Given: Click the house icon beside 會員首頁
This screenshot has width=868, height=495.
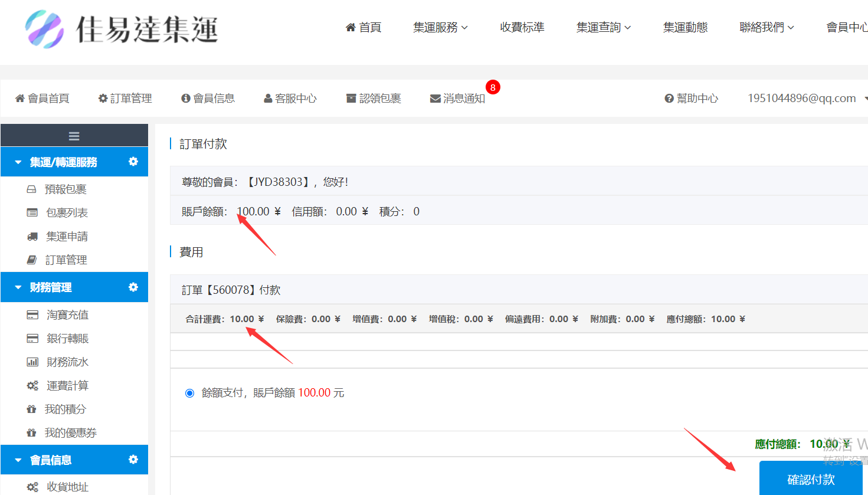Looking at the screenshot, I should pyautogui.click(x=20, y=98).
